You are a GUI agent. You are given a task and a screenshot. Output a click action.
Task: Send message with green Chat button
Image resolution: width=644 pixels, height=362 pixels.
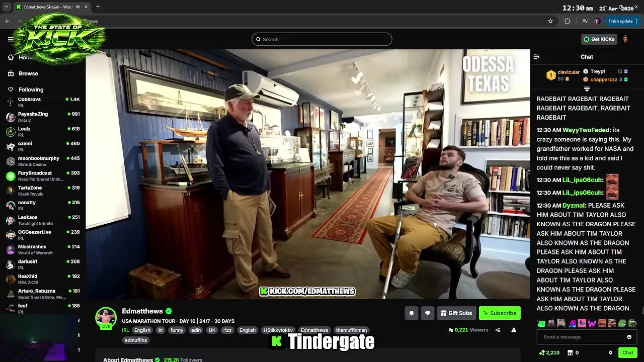pos(627,353)
